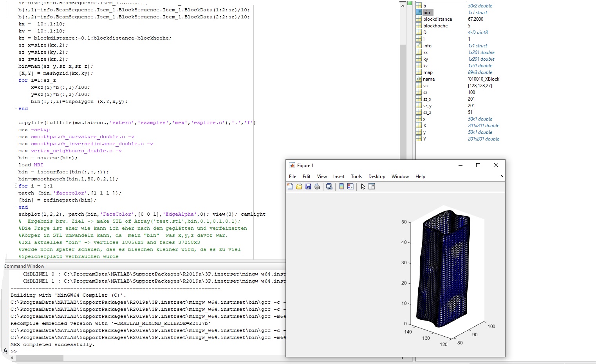
Task: Collapse the 'for i=1:sz_z' loop
Action: pos(15,80)
